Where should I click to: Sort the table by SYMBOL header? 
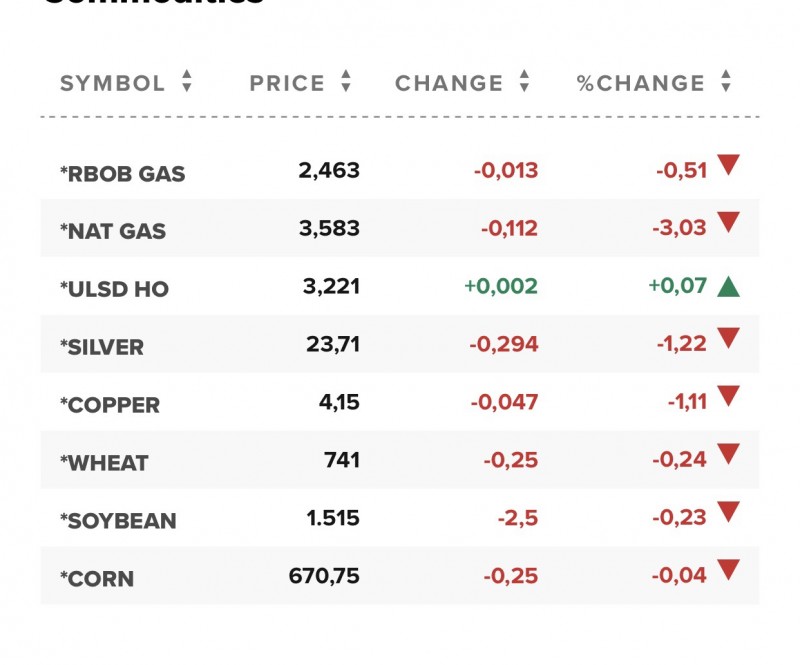click(x=113, y=83)
